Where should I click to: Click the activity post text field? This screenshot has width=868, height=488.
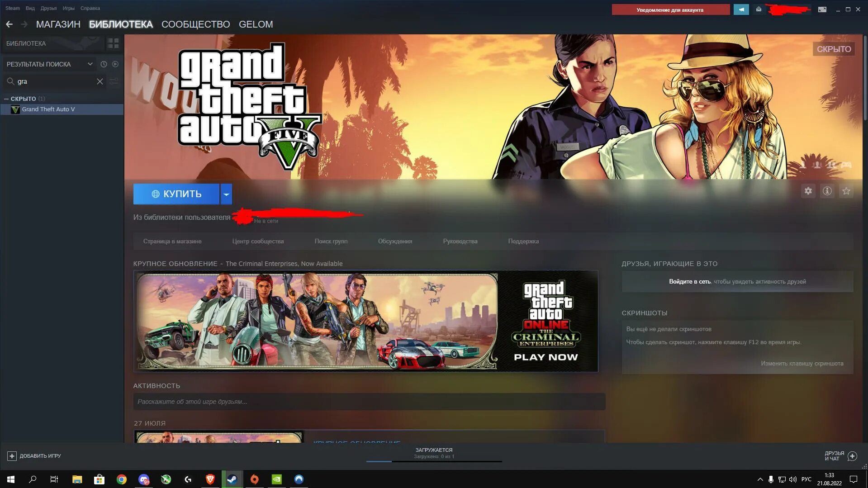369,402
